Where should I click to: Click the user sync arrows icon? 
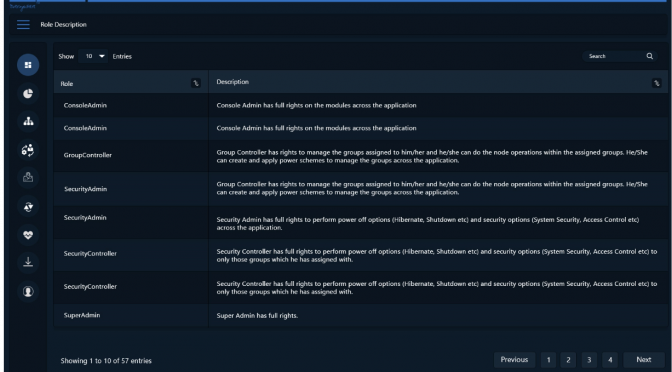28,150
